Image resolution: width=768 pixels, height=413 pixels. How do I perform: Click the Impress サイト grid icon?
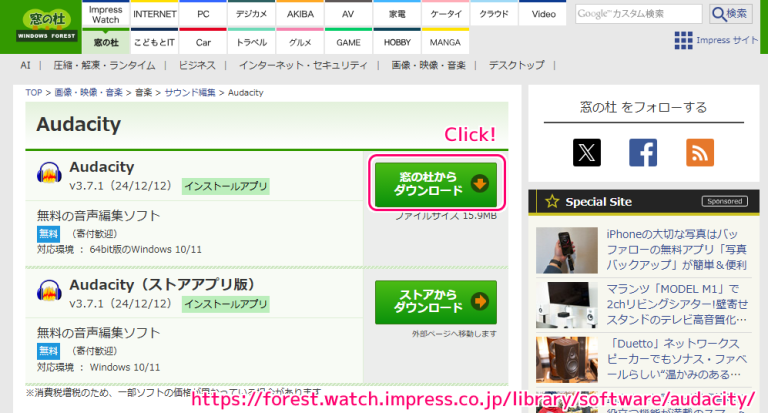click(x=683, y=40)
